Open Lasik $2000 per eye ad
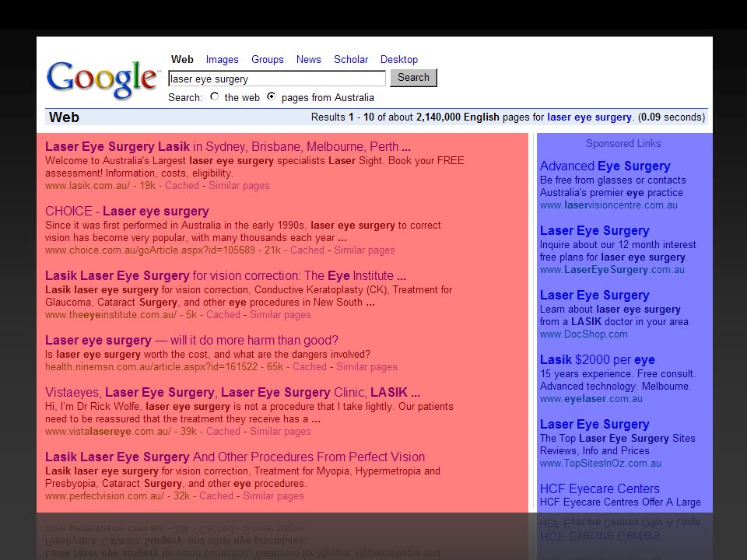 coord(598,359)
